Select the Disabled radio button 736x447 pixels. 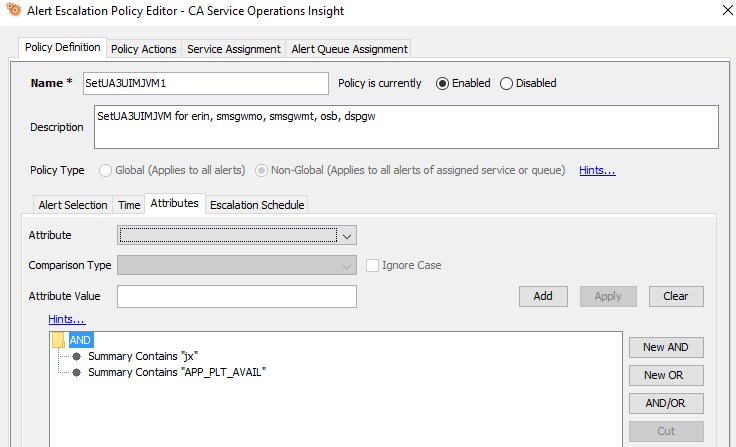(506, 84)
